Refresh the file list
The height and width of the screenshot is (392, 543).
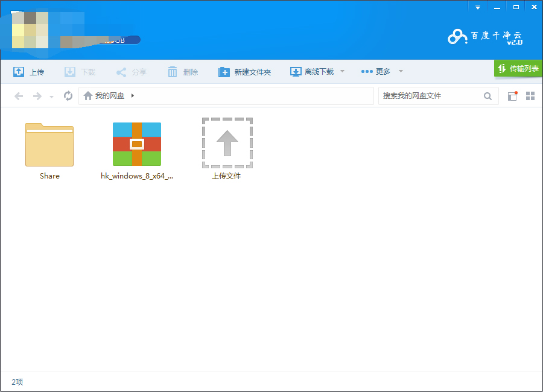[x=68, y=96]
